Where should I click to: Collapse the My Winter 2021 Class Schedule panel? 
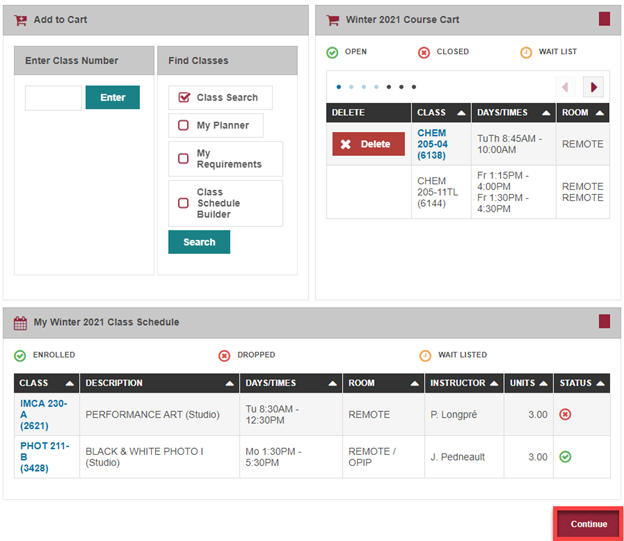point(604,321)
